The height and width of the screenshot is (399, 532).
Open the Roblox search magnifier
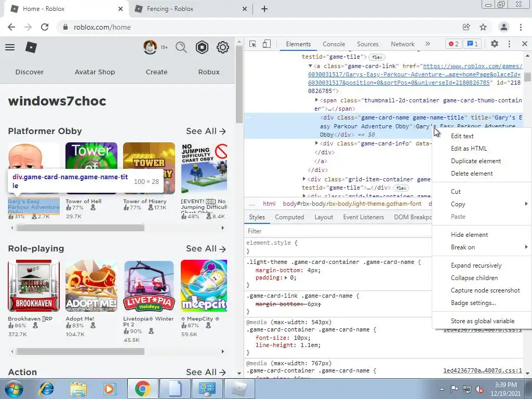pyautogui.click(x=181, y=47)
